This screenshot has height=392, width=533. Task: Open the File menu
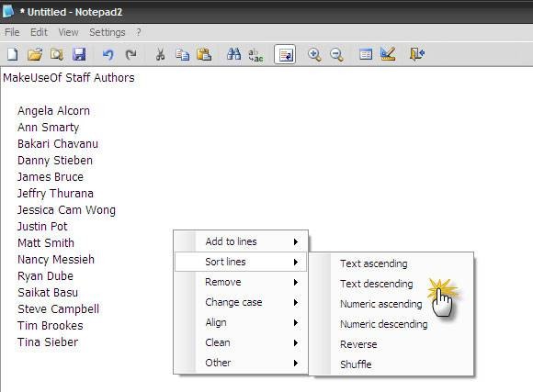coord(12,32)
